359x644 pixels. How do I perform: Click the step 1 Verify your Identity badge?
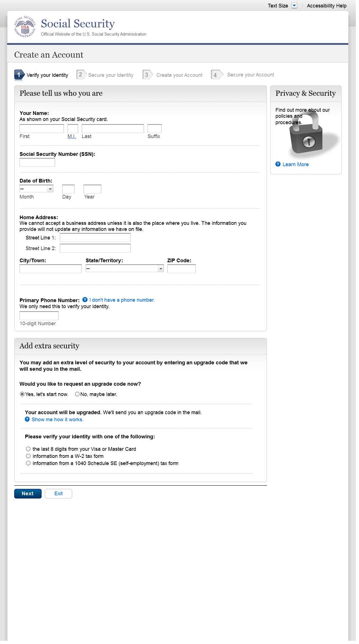pos(19,75)
